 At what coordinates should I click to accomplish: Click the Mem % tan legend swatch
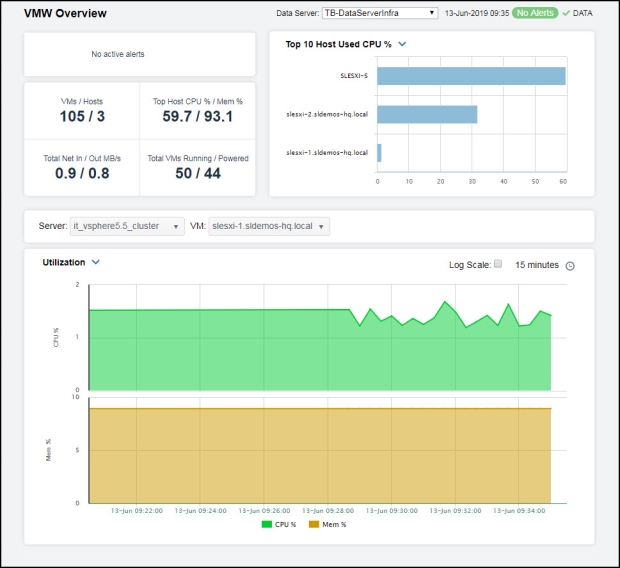click(314, 524)
